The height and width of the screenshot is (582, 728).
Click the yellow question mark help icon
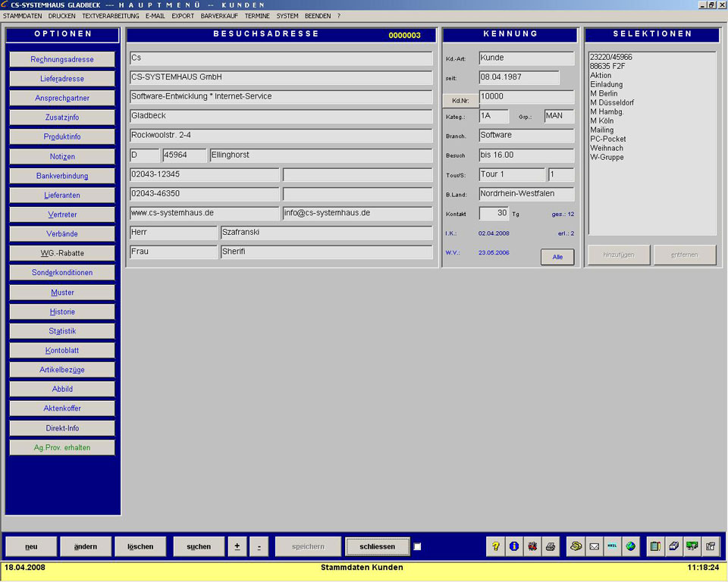coord(496,546)
